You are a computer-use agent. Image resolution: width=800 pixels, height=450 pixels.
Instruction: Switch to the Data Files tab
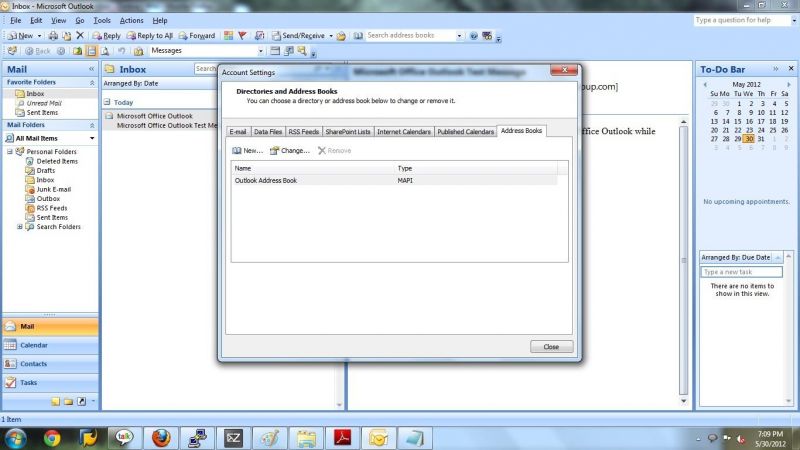click(x=268, y=132)
